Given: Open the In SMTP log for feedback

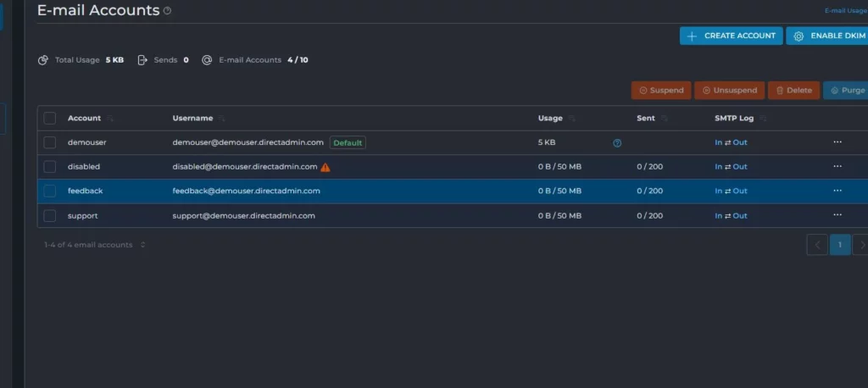Looking at the screenshot, I should click(x=718, y=191).
